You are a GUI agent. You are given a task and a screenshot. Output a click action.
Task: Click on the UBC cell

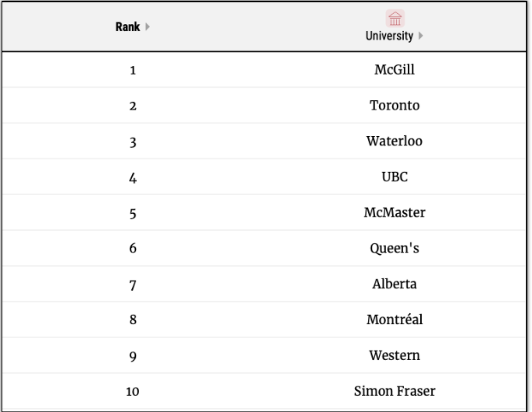point(395,177)
